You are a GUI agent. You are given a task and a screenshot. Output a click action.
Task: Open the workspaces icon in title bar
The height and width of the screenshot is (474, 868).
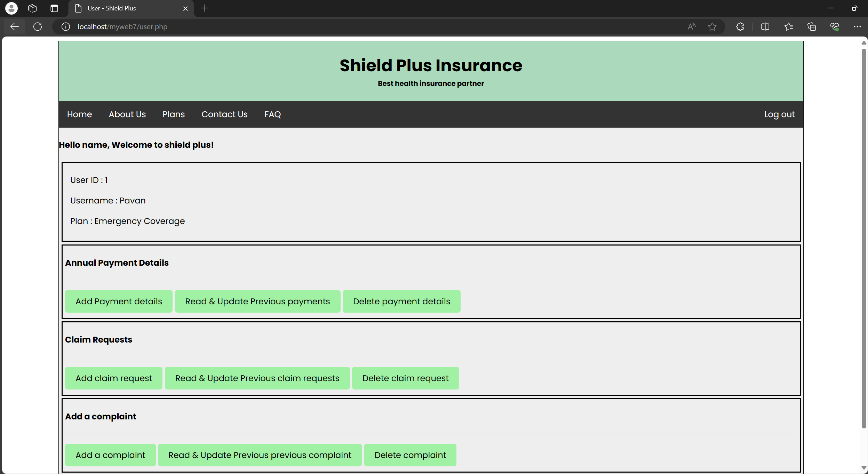pos(32,8)
